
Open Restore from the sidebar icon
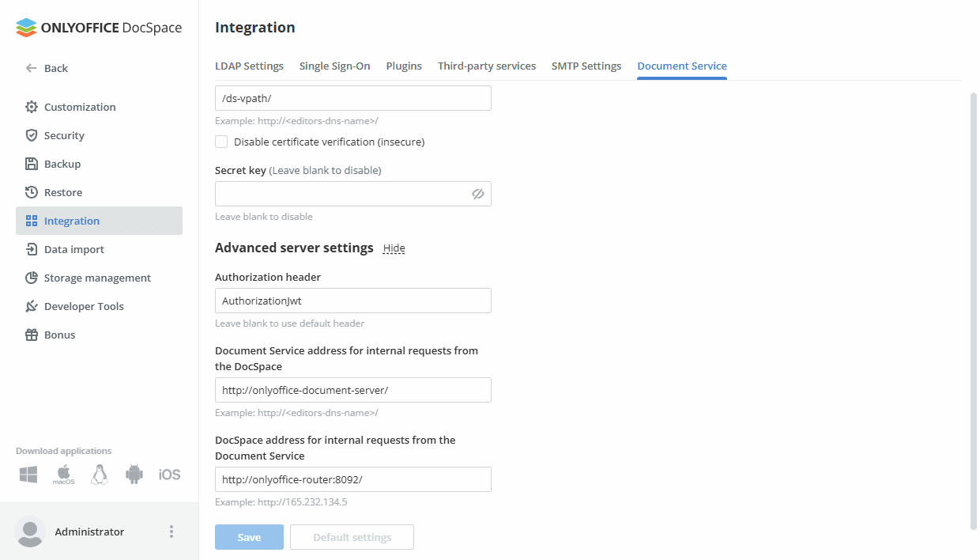[30, 192]
